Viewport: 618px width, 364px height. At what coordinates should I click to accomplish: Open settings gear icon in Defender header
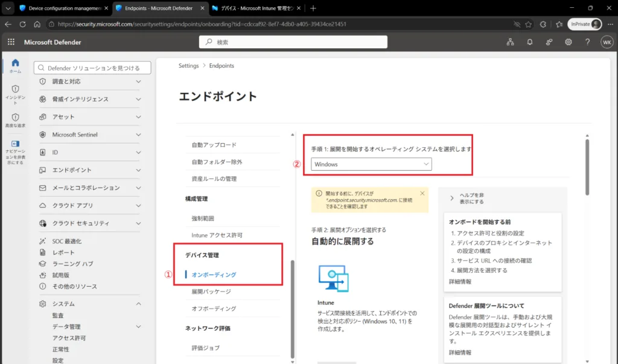point(568,42)
